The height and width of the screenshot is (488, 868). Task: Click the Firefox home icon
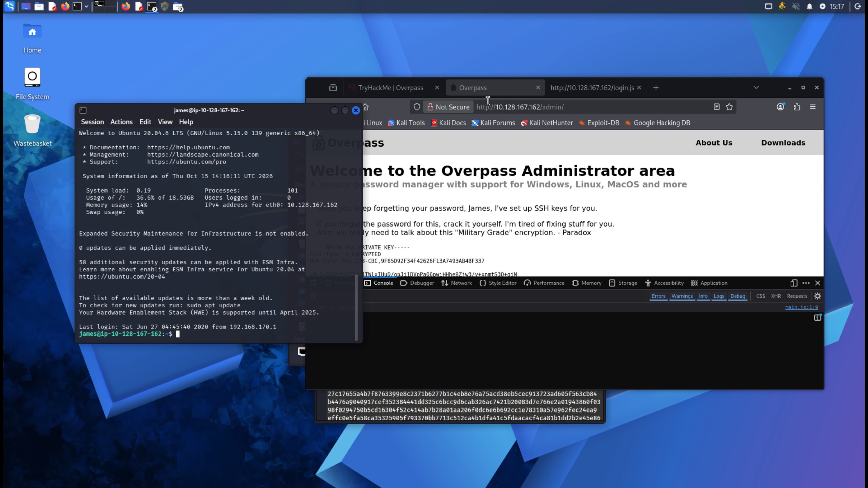(366, 107)
